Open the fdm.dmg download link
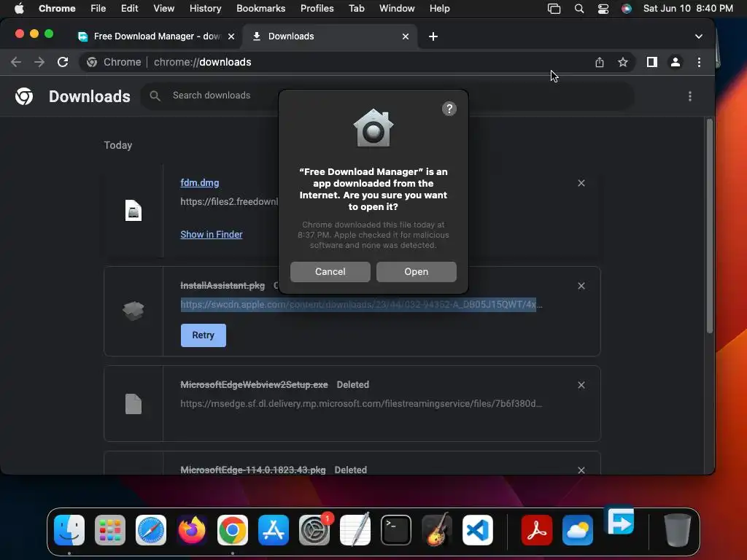Image resolution: width=747 pixels, height=560 pixels. [x=200, y=182]
